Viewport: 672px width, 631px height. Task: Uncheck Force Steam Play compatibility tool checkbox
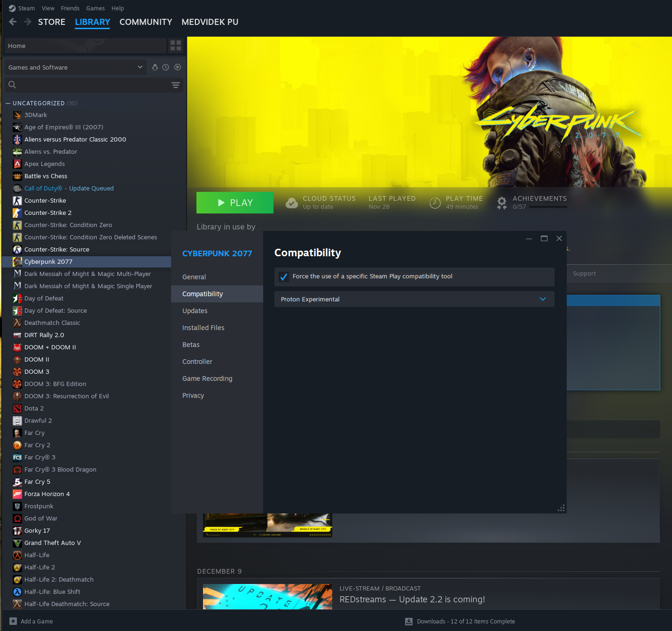[x=284, y=277]
